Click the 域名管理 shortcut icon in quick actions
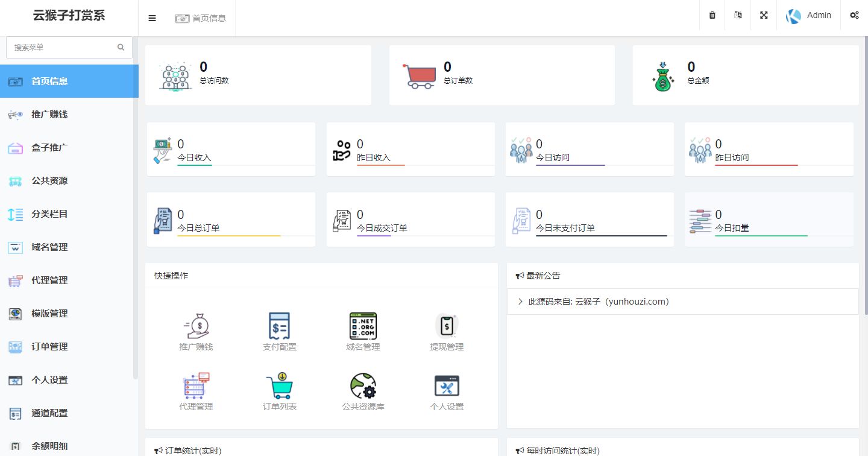 pos(363,326)
